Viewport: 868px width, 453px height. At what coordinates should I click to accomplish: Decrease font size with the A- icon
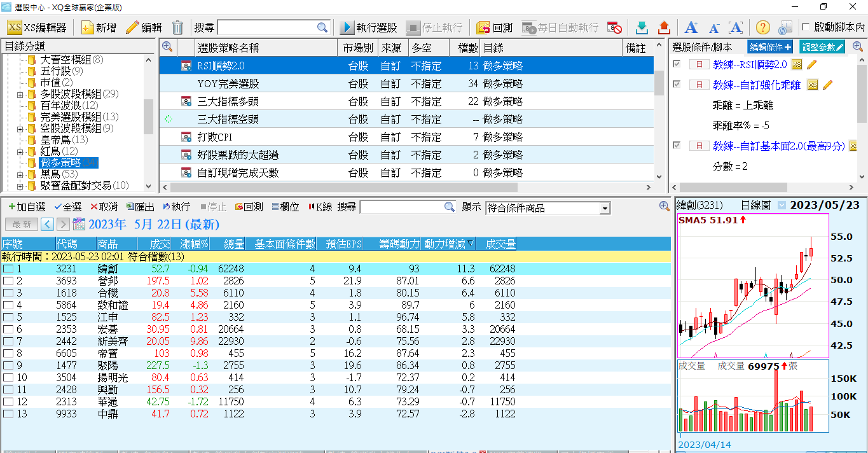(x=714, y=27)
